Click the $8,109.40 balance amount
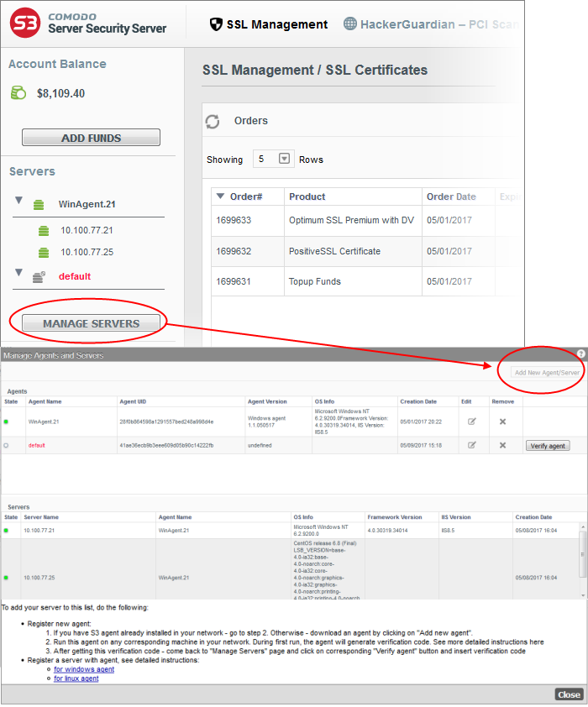 (60, 93)
